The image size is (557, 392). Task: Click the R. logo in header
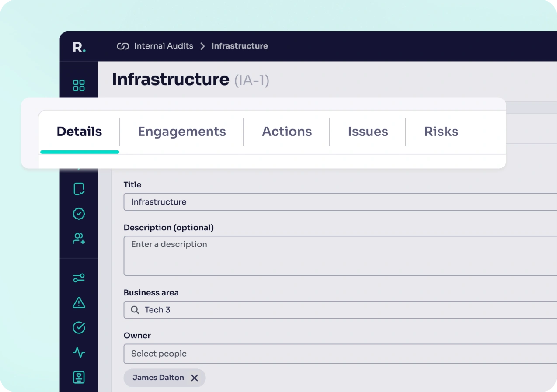(x=79, y=46)
